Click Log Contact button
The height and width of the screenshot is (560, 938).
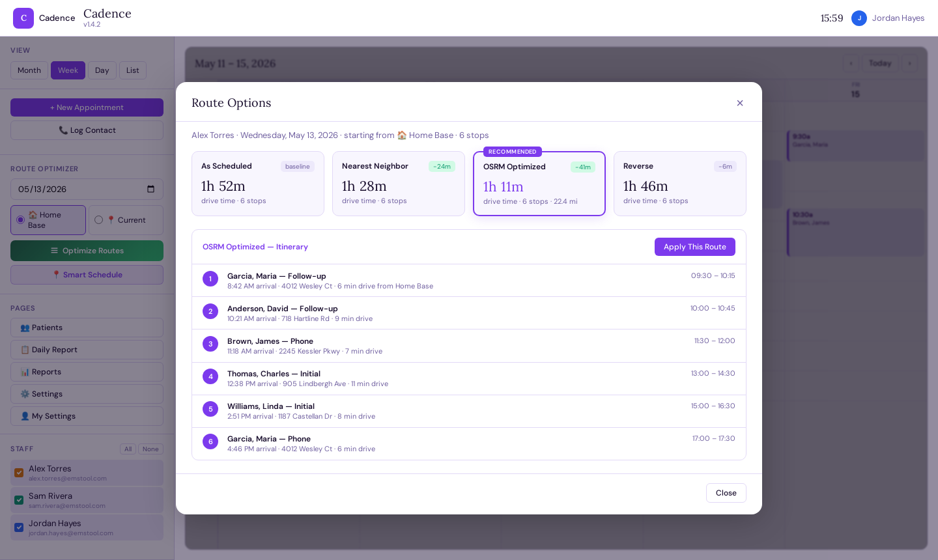pyautogui.click(x=87, y=130)
